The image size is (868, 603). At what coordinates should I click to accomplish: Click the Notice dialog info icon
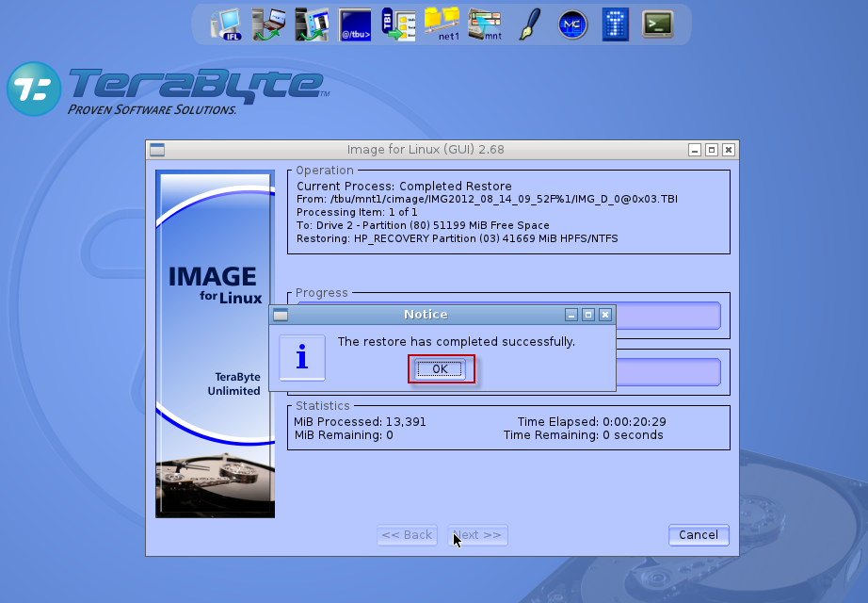tap(302, 357)
